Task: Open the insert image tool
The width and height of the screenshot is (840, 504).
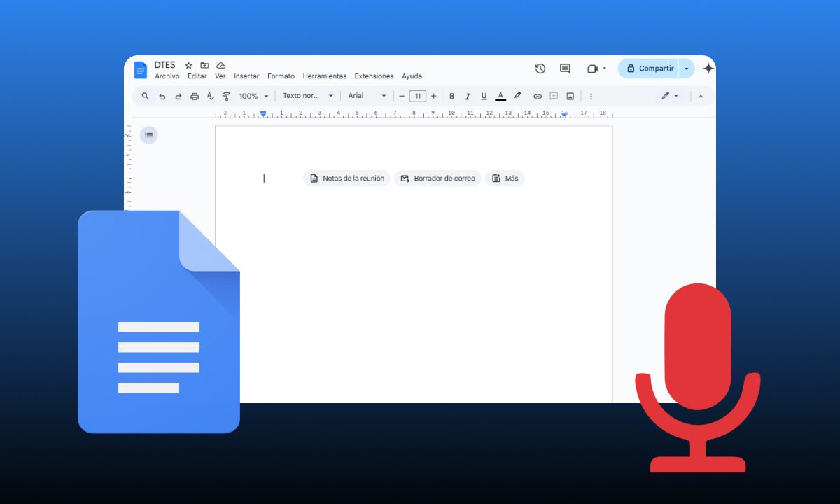Action: [x=569, y=96]
